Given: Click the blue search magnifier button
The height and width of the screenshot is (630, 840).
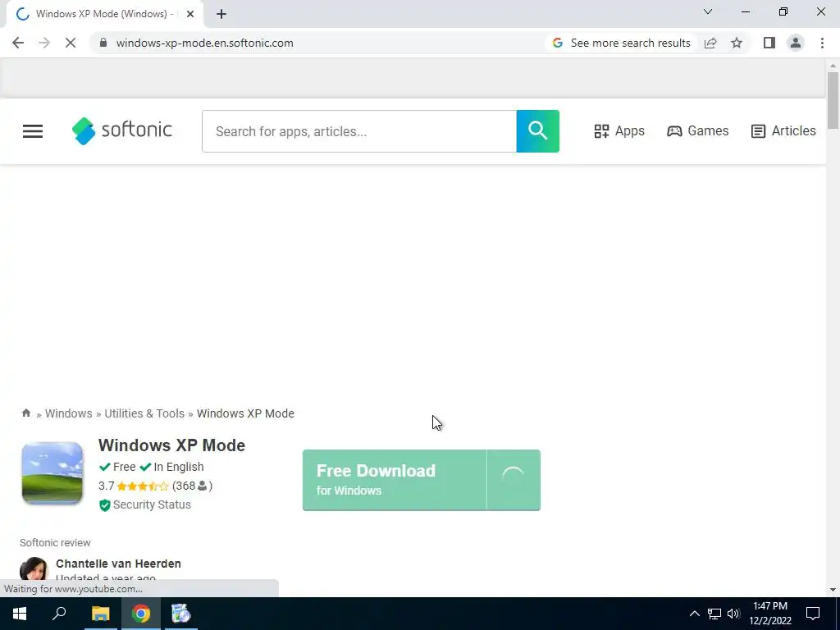Looking at the screenshot, I should (x=538, y=131).
